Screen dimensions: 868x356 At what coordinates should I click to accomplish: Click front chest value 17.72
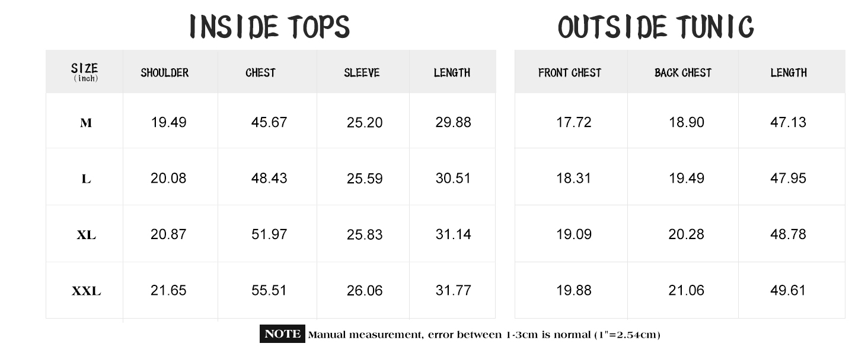573,122
